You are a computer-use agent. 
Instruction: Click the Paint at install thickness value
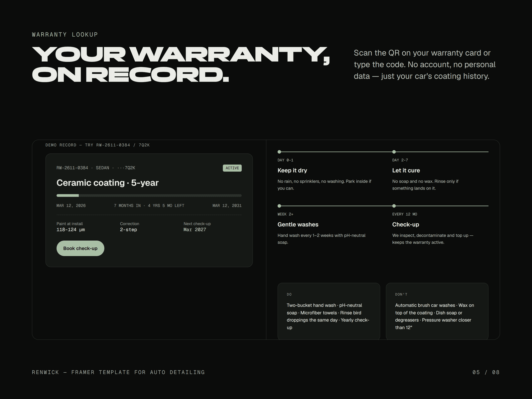click(x=70, y=230)
